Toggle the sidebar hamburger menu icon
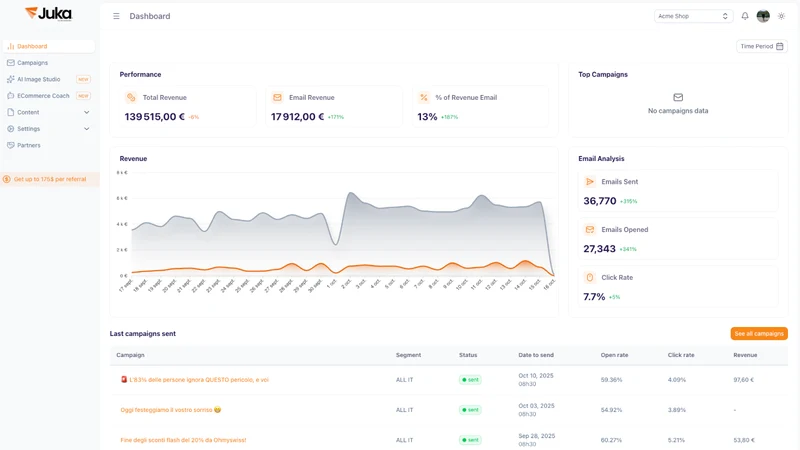Screen dimensions: 800x450 click(116, 16)
